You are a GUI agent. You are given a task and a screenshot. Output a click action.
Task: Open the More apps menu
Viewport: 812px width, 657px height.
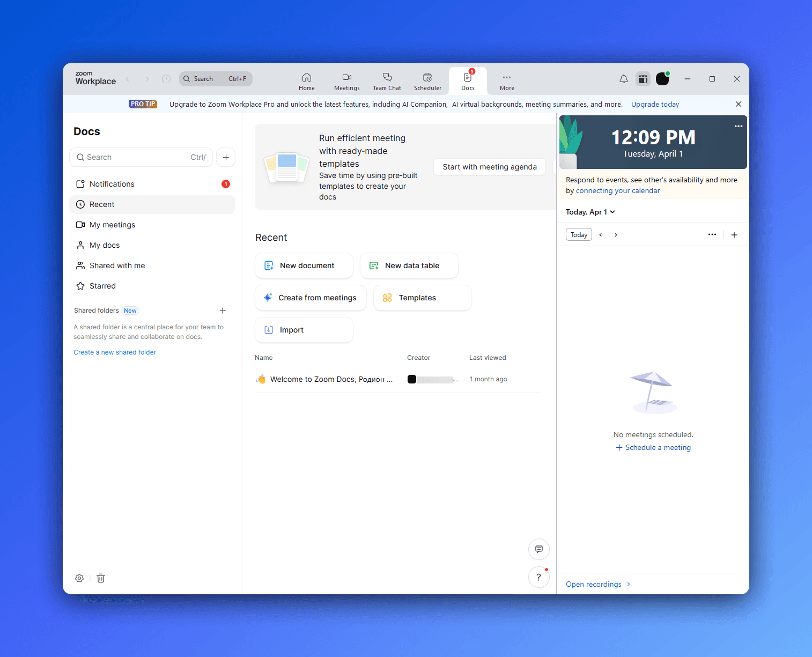click(x=507, y=81)
